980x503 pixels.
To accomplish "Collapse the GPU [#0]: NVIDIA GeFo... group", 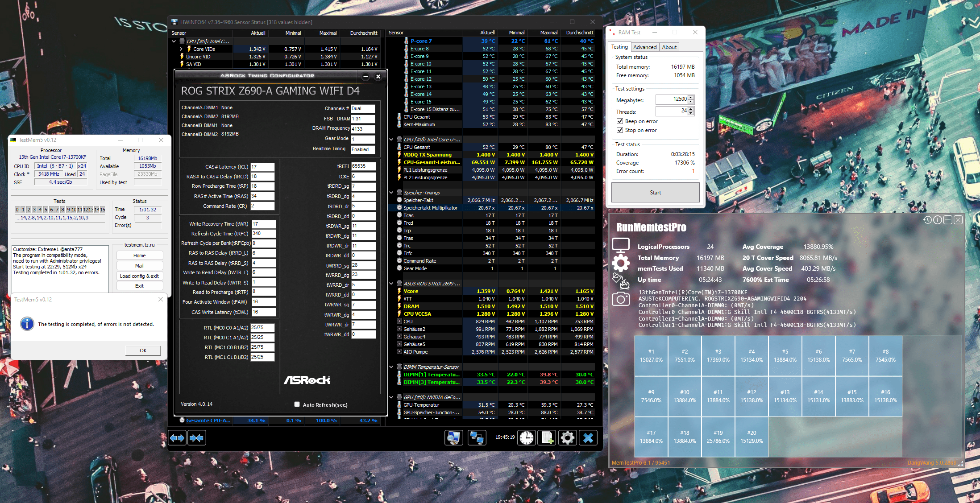I will pos(391,397).
